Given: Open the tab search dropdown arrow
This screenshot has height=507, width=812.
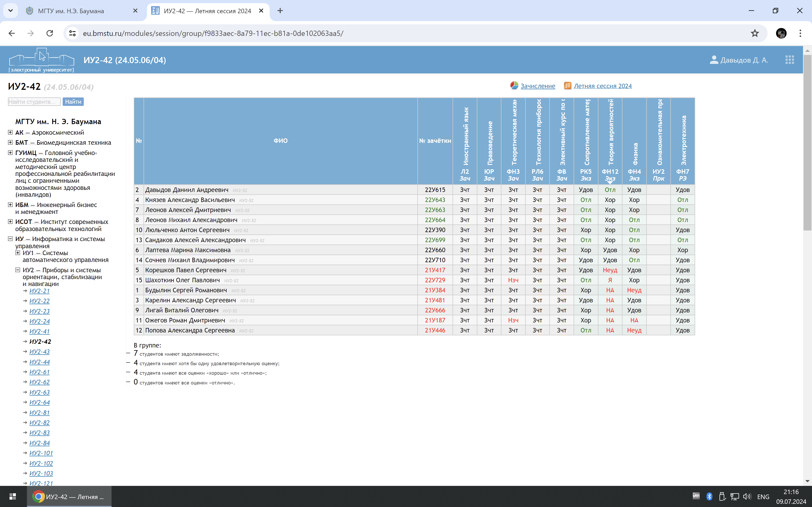Looking at the screenshot, I should (10, 11).
